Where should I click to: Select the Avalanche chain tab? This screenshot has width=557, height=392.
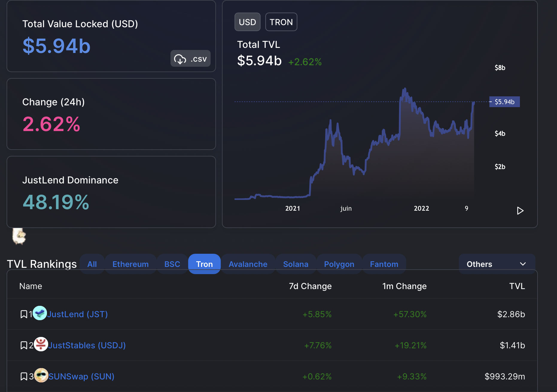pyautogui.click(x=248, y=264)
